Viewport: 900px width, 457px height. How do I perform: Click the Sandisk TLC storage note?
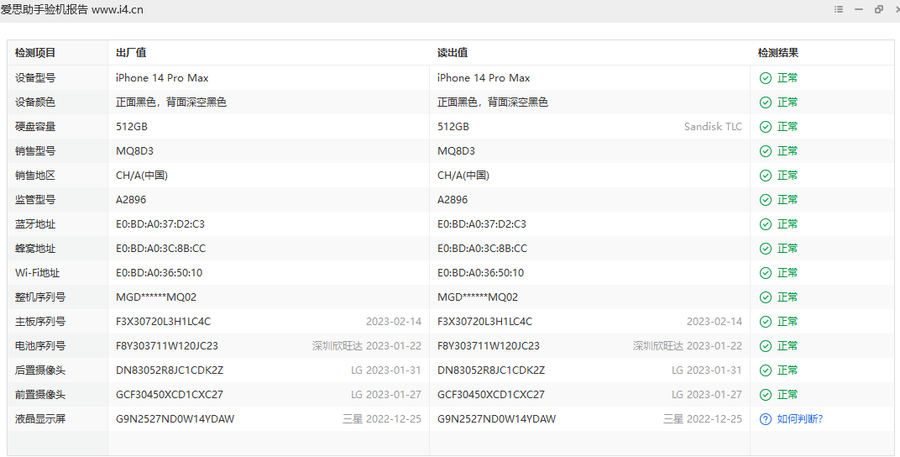713,127
